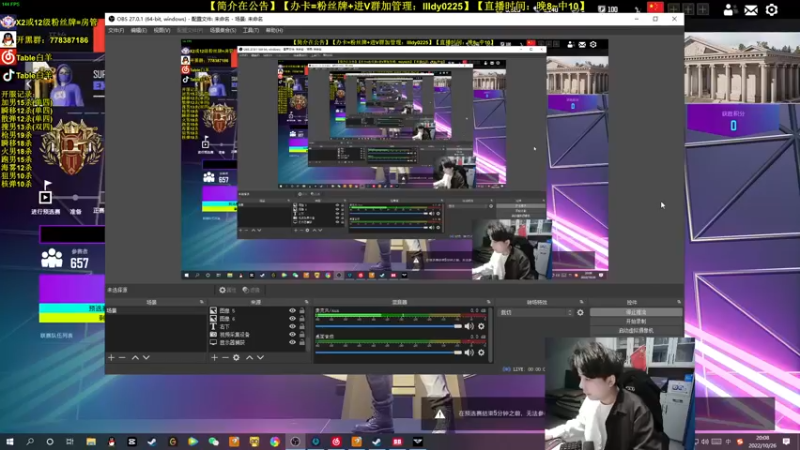Open WeChat from the taskbar
Image resolution: width=800 pixels, height=450 pixels.
(x=213, y=442)
